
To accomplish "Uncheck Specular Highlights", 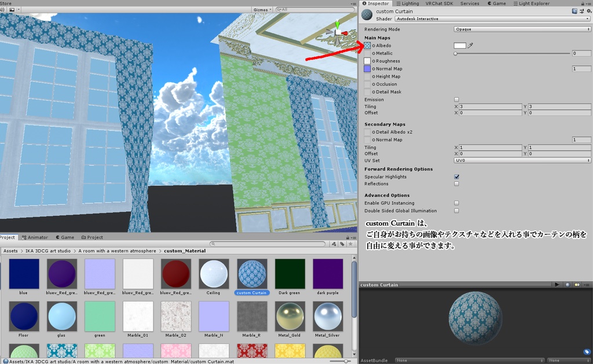I will (x=456, y=177).
